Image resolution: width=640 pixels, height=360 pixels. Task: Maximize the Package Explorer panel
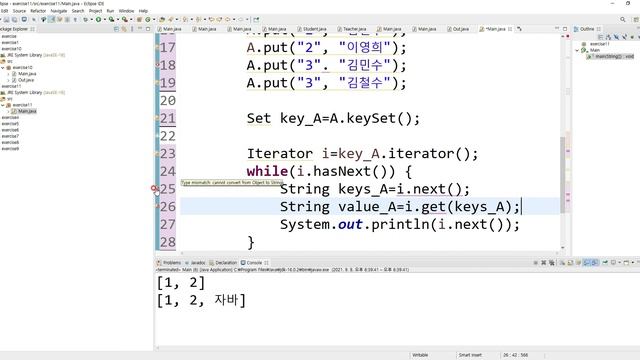[148, 29]
